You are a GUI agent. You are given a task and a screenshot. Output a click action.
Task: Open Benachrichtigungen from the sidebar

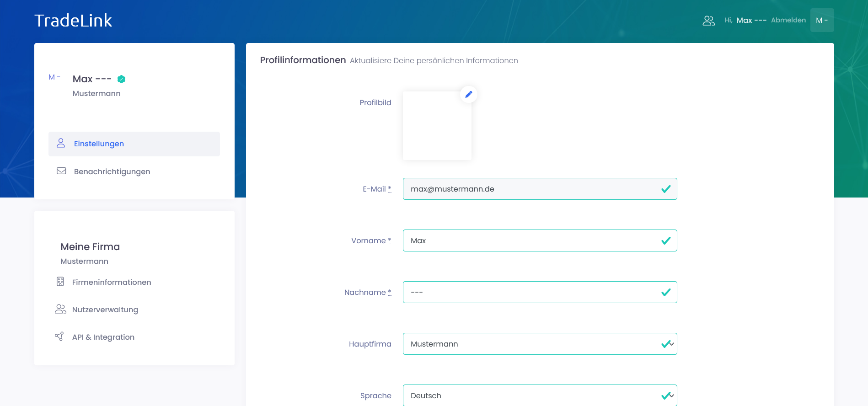pyautogui.click(x=112, y=172)
